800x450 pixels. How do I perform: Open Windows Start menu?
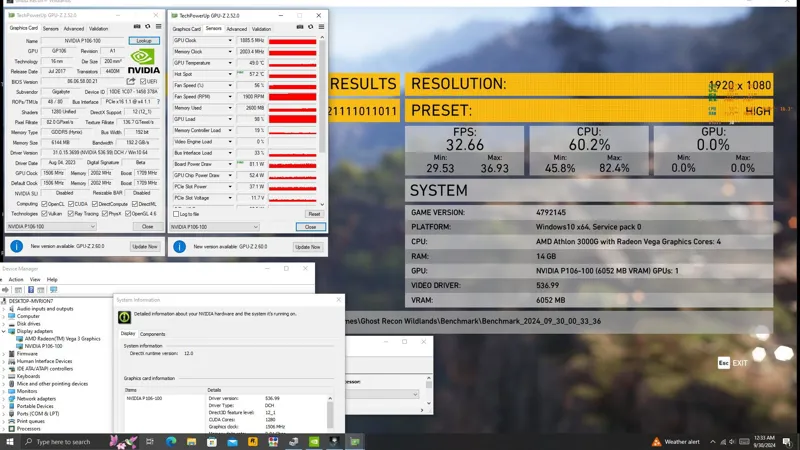pyautogui.click(x=10, y=442)
